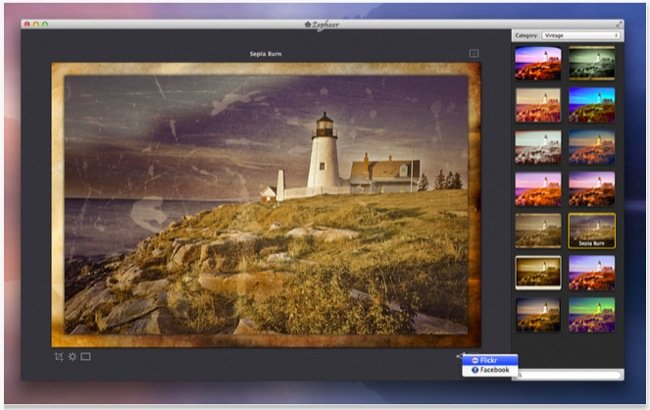The height and width of the screenshot is (410, 650).
Task: Apply the rainbow filter at bottom right
Action: click(x=592, y=314)
